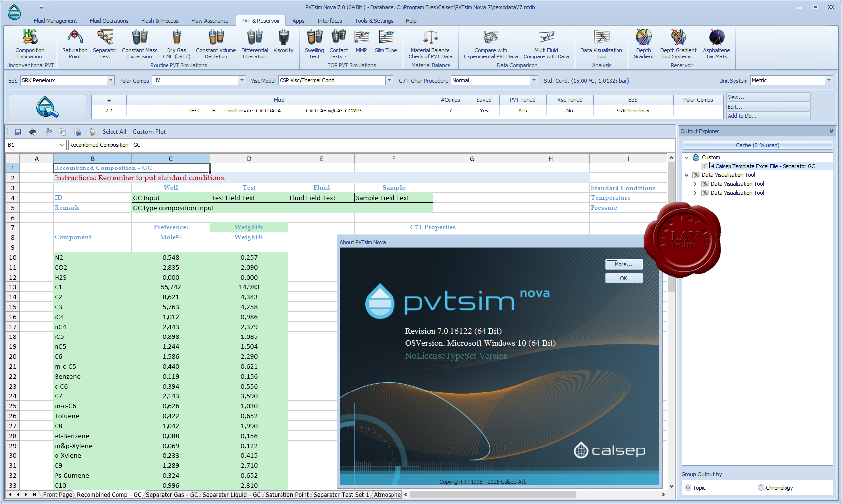Open Material Balance Check of PVT Data
Image resolution: width=842 pixels, height=504 pixels.
(430, 44)
